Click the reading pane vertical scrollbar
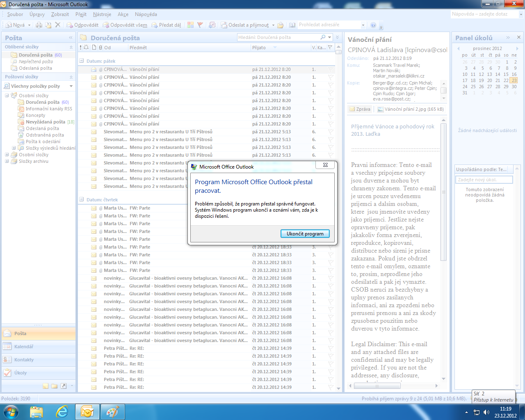 [443, 250]
